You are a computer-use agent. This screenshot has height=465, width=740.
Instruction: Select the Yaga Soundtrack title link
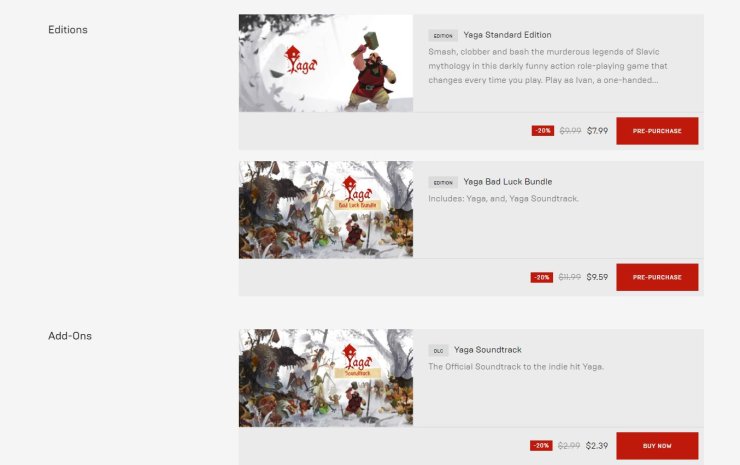[x=488, y=350]
